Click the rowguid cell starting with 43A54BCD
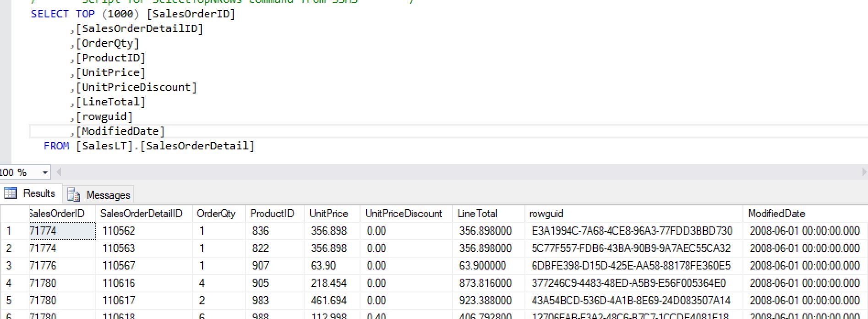 tap(634, 301)
